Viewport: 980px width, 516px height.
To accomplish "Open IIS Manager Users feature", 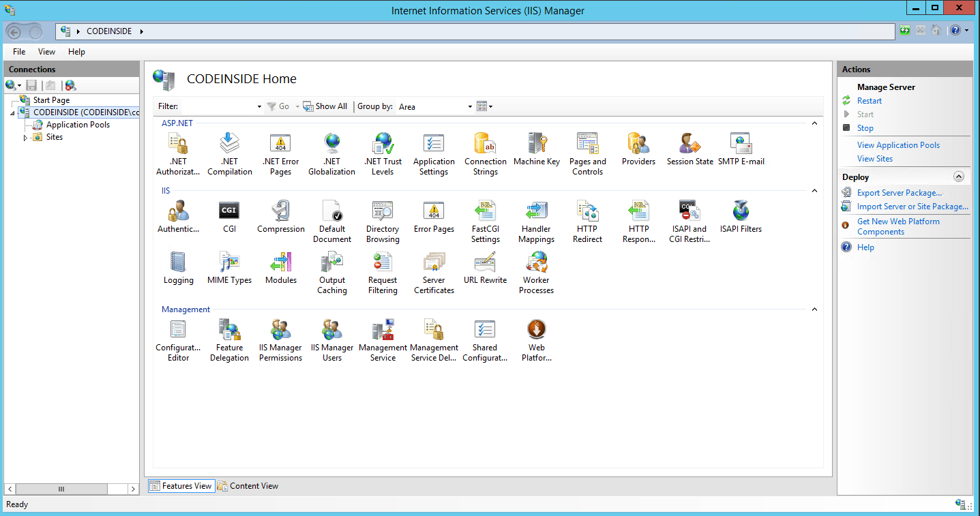I will tap(332, 340).
